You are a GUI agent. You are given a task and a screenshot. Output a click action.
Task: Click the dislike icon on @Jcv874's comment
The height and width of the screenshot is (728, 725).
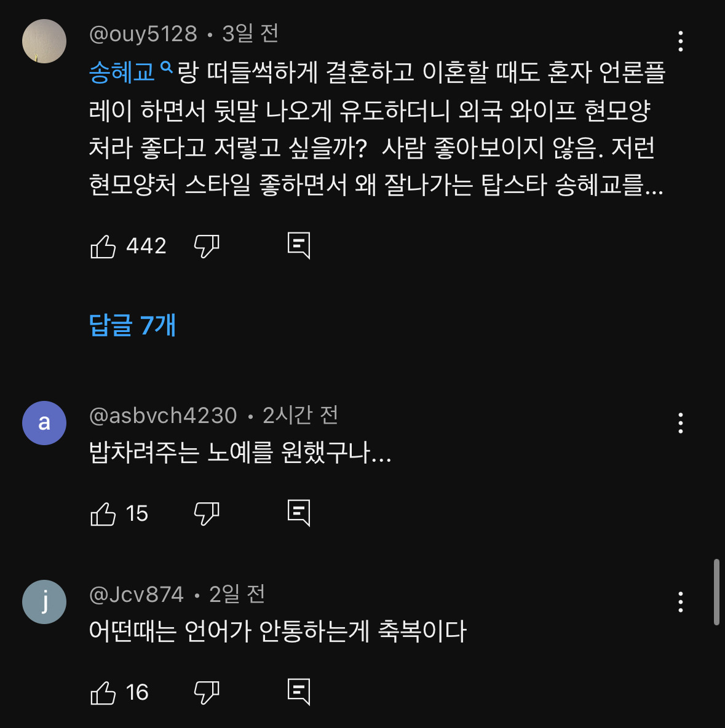(x=207, y=693)
